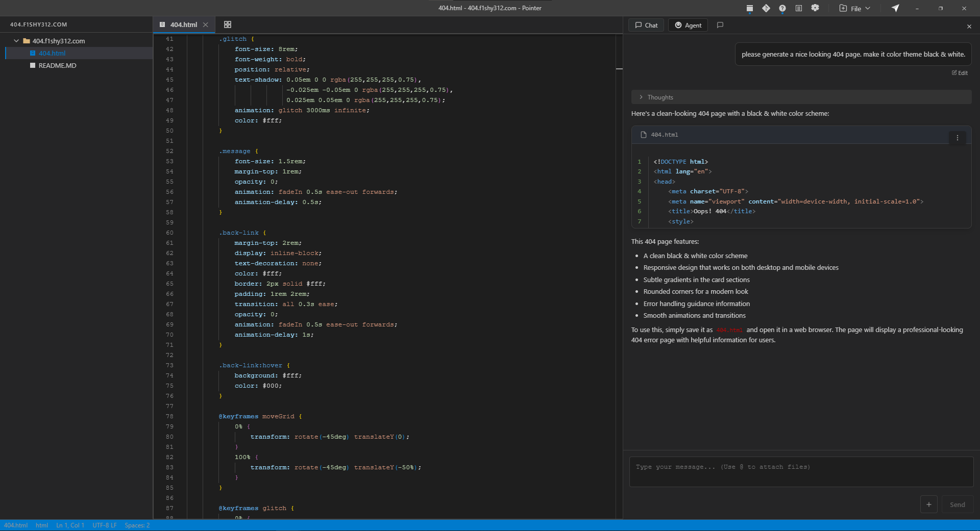
Task: Click the editor minimap scrollbar marker
Action: click(x=619, y=69)
